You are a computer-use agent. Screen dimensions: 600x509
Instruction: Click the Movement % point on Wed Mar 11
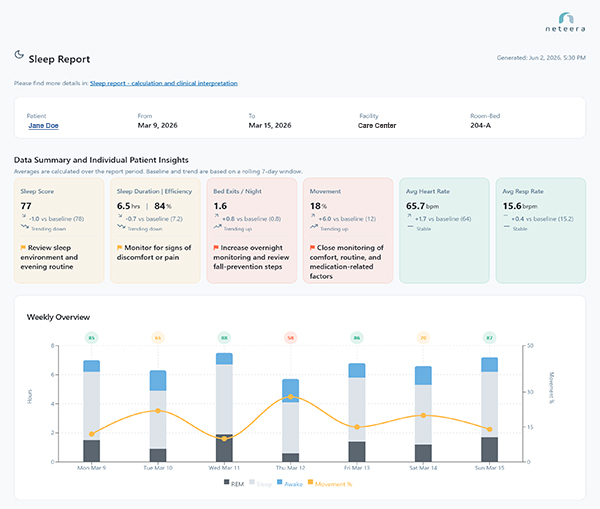224,439
